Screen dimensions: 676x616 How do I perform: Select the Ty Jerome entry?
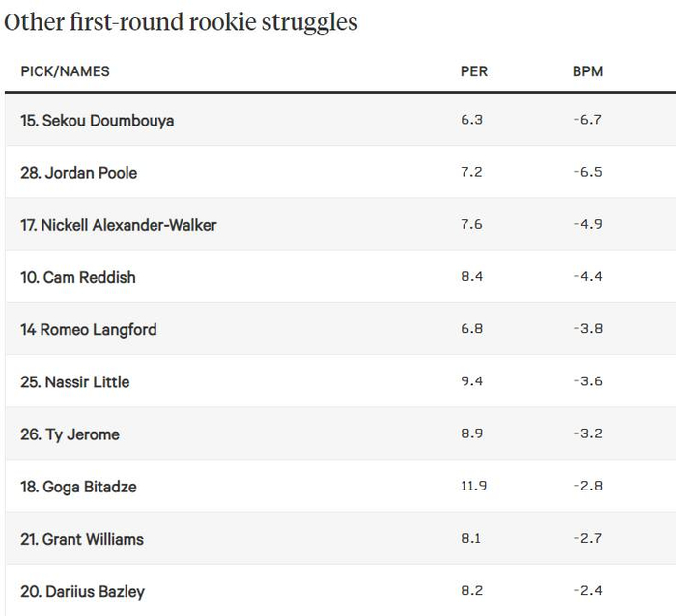(x=70, y=434)
